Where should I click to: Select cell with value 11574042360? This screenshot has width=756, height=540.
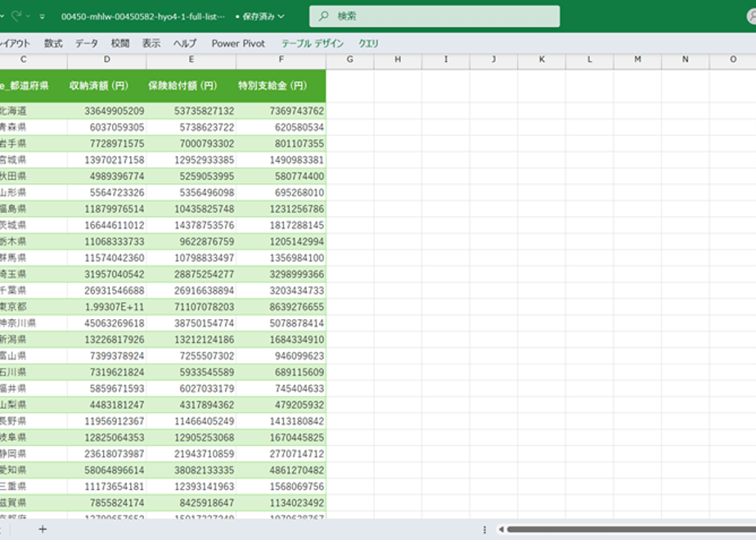point(107,258)
